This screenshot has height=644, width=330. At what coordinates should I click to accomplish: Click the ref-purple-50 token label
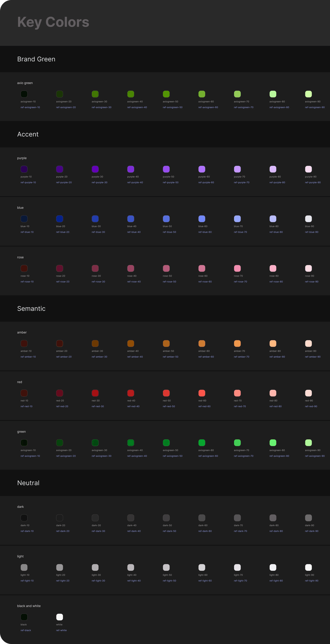point(170,183)
